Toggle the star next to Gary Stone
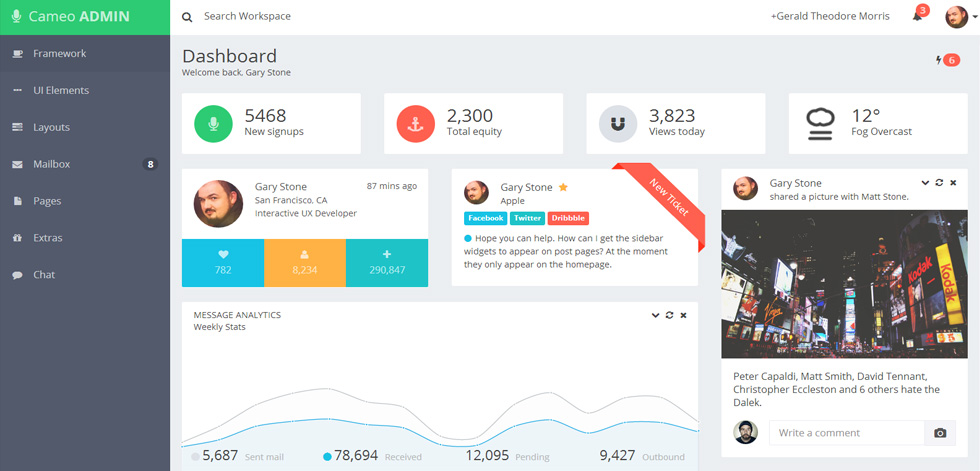 pyautogui.click(x=563, y=187)
